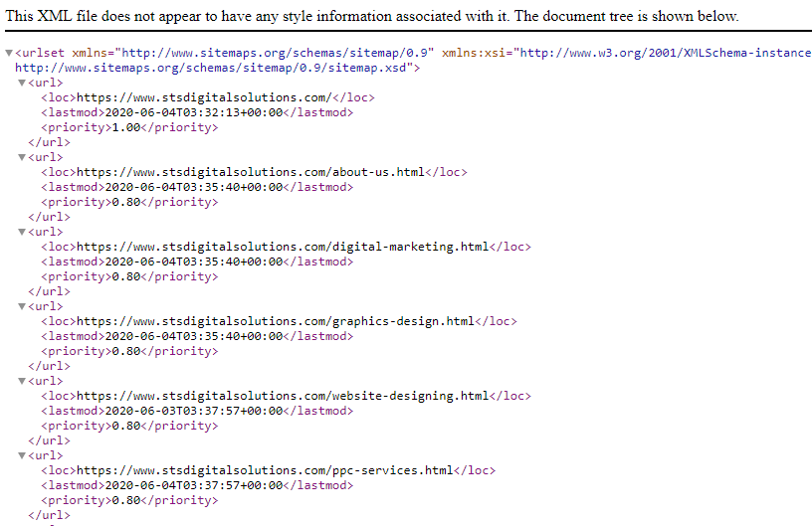
Task: Click lastmod value 2020-06-03T03:37:57+00:00
Action: tap(194, 411)
